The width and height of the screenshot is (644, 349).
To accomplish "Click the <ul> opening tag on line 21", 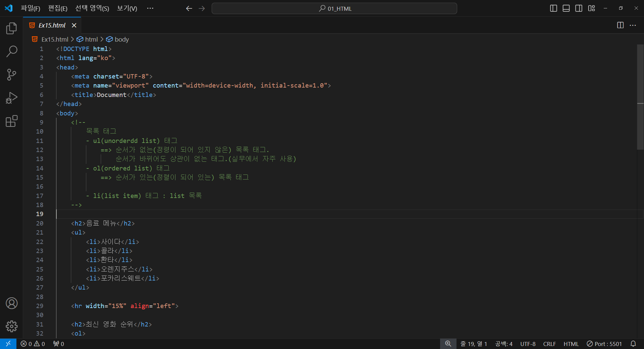I will tap(78, 233).
